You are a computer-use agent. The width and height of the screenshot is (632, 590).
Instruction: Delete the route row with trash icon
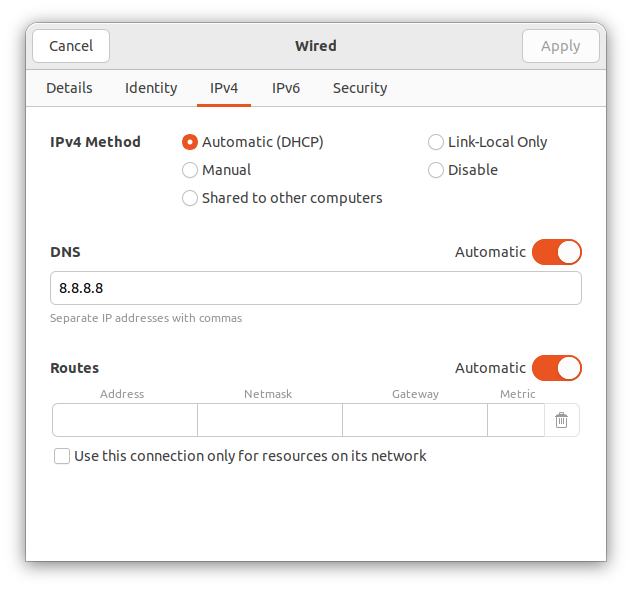point(561,420)
